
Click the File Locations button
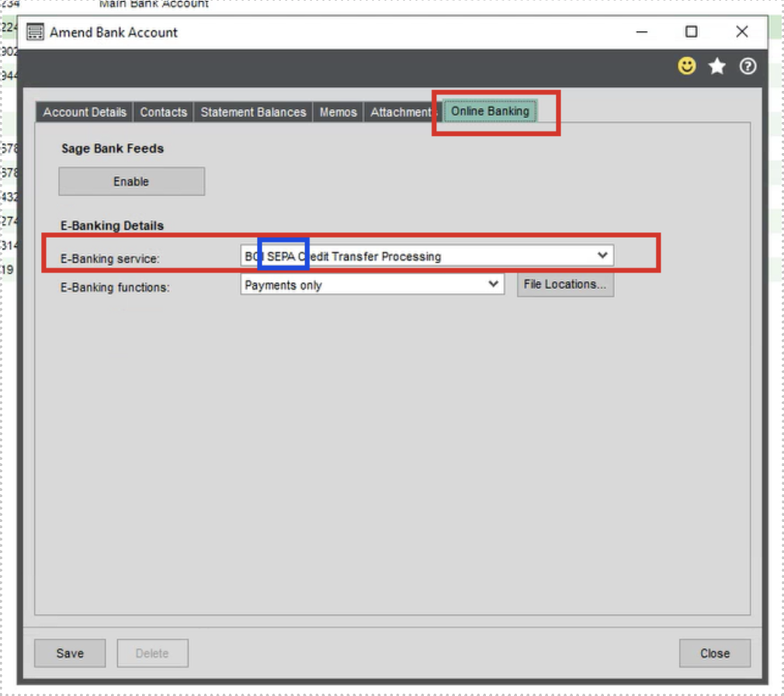coord(565,284)
